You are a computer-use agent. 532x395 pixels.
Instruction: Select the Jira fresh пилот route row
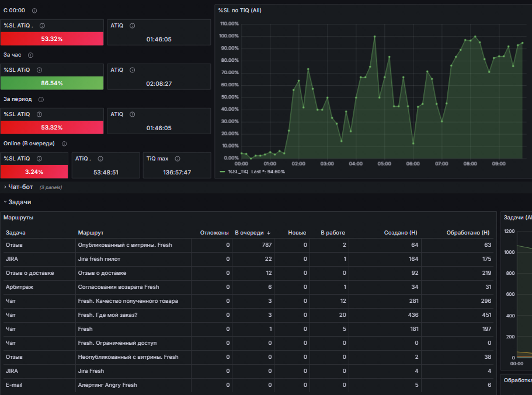pyautogui.click(x=248, y=259)
